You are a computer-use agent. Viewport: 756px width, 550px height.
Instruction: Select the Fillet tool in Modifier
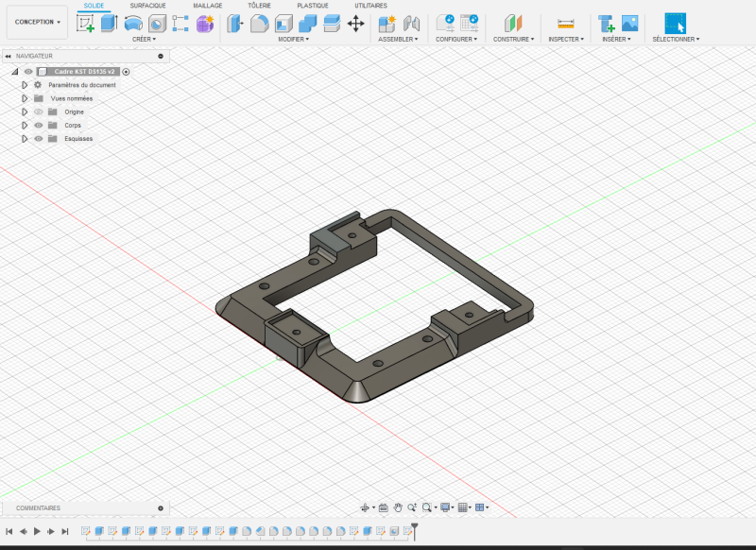coord(259,23)
